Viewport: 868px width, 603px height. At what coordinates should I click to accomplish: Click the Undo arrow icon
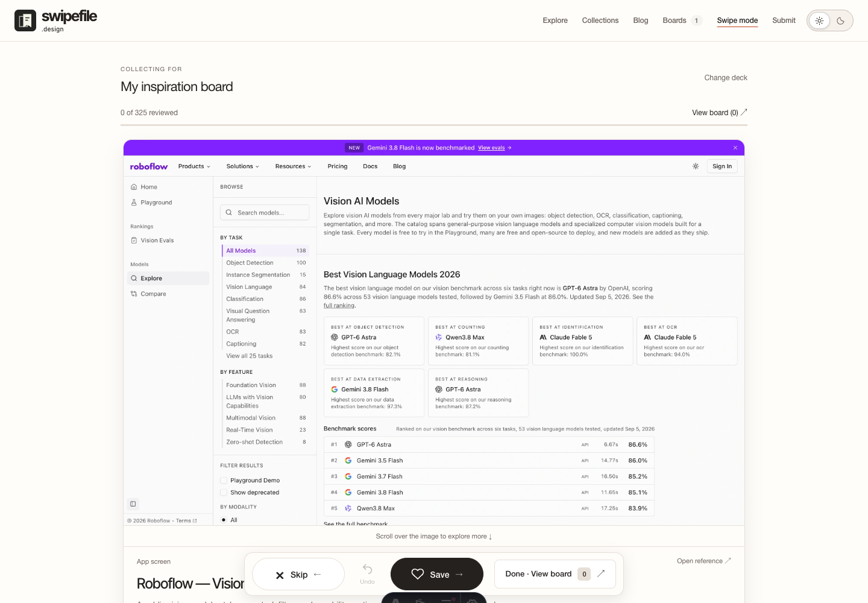pos(367,569)
